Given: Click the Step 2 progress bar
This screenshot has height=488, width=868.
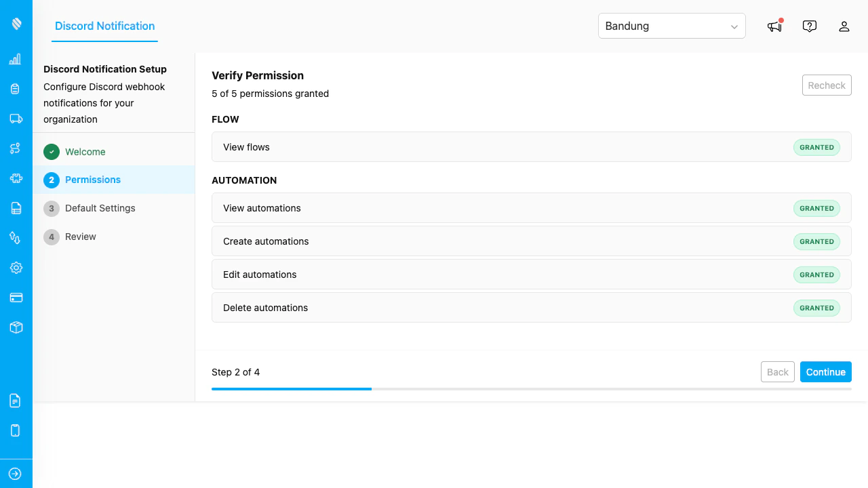Looking at the screenshot, I should point(292,389).
